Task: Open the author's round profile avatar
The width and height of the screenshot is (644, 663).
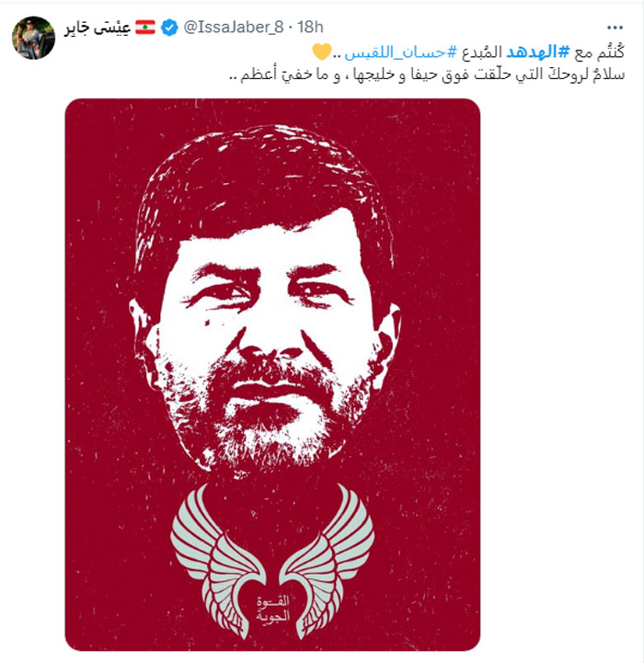Action: tap(33, 38)
